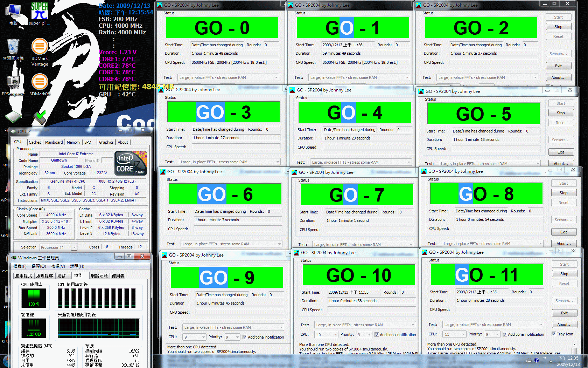Open the 資源回收筒 recycle bin icon

(x=13, y=49)
